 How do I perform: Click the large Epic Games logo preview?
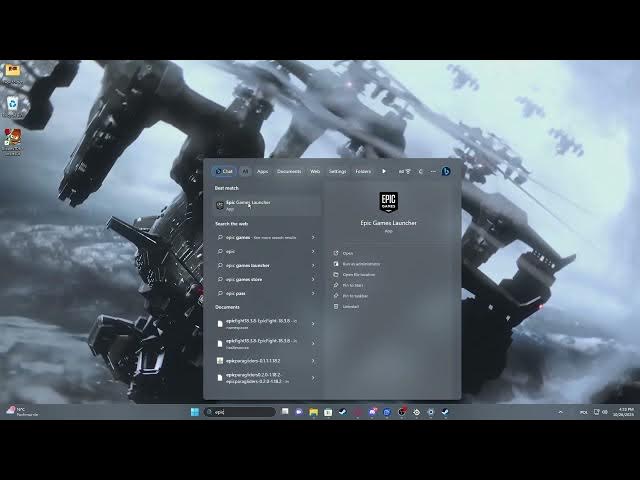(388, 202)
